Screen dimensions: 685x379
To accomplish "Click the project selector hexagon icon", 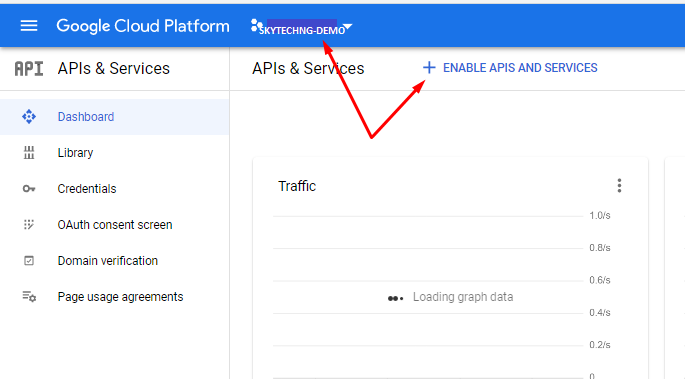I will point(256,26).
